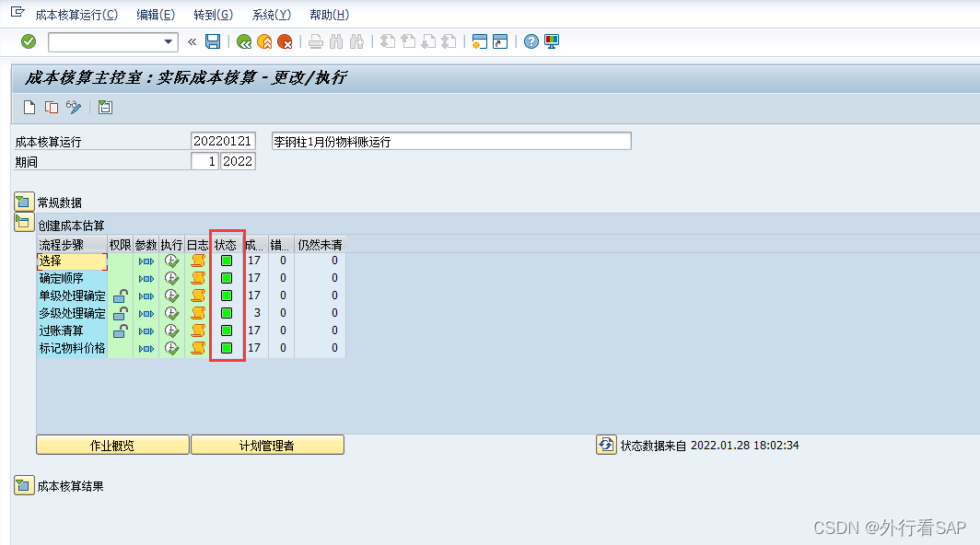980x545 pixels.
Task: Open log icon for 标记物料价格 row
Action: point(198,348)
